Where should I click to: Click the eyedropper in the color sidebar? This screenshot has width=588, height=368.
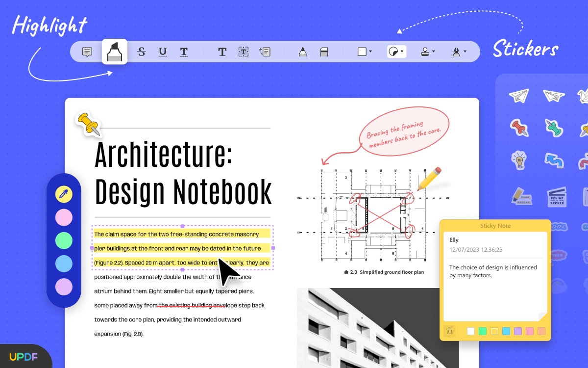coord(64,194)
